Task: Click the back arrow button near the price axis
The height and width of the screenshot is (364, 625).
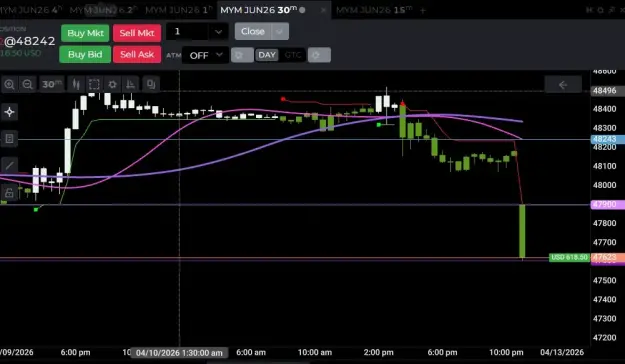Action: [x=563, y=85]
